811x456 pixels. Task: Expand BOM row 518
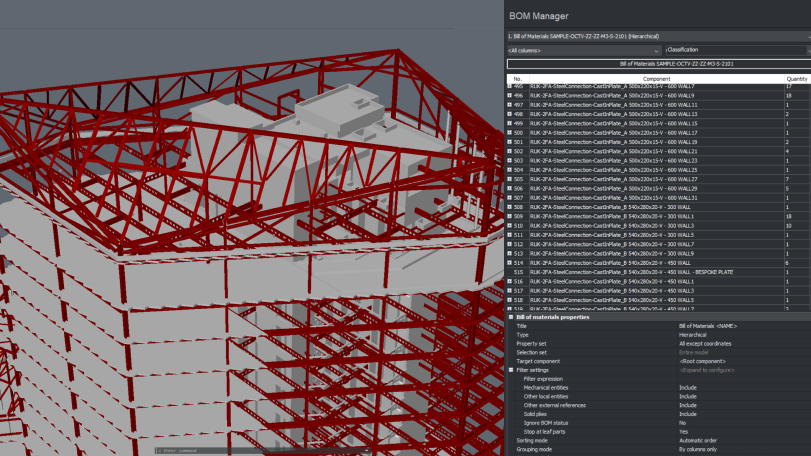coord(509,300)
